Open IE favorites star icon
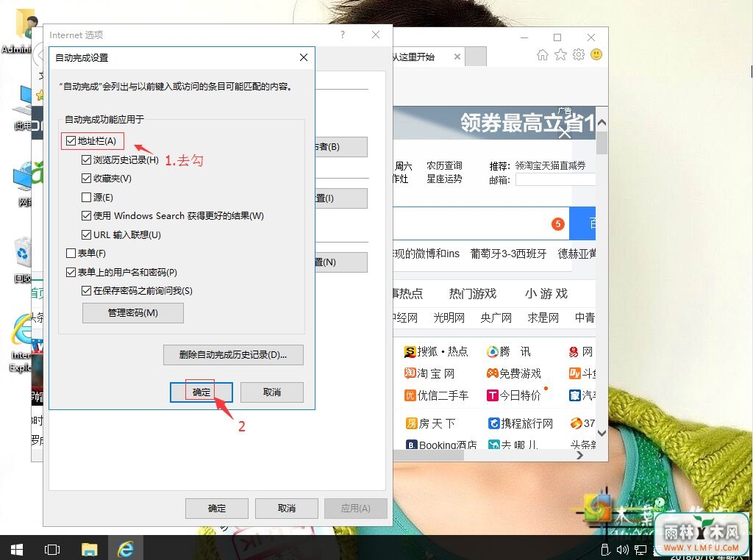The height and width of the screenshot is (560, 753). point(560,54)
